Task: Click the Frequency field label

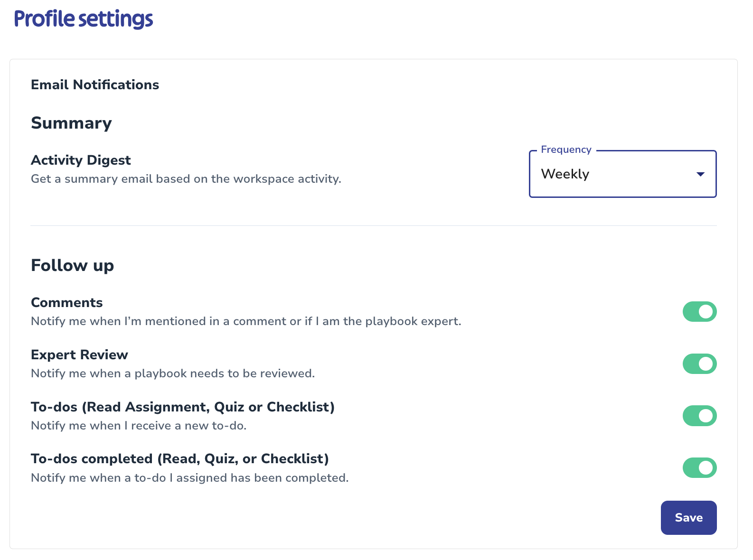Action: coord(566,149)
